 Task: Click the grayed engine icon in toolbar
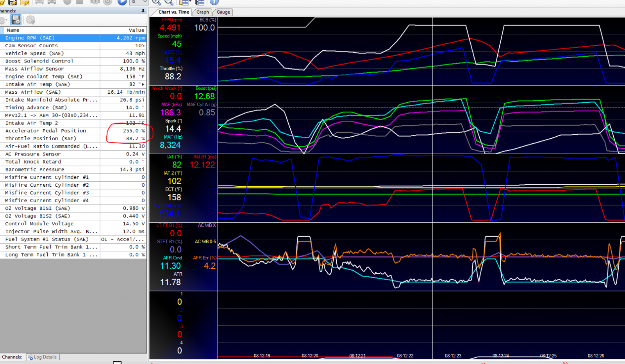(x=95, y=2)
